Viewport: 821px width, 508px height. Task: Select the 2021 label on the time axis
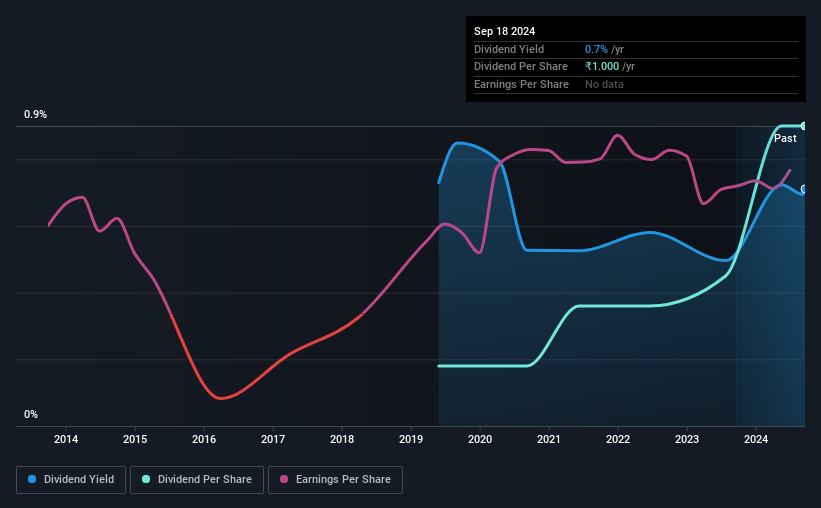(x=549, y=439)
